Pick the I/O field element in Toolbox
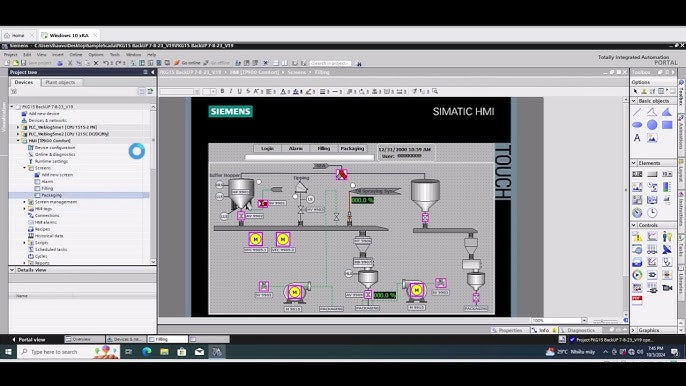 [x=637, y=174]
